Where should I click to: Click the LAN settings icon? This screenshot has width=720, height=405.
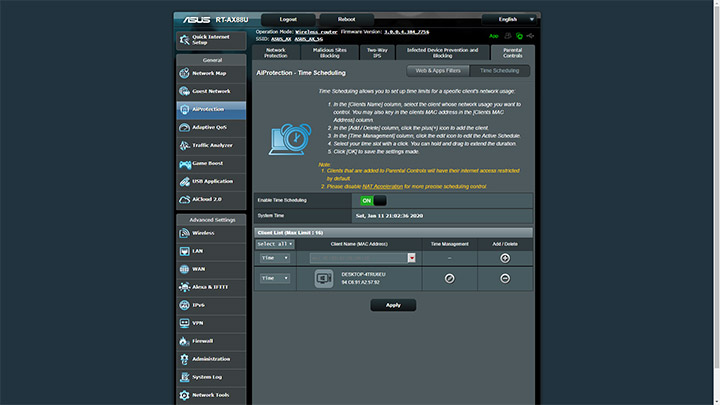click(x=184, y=251)
